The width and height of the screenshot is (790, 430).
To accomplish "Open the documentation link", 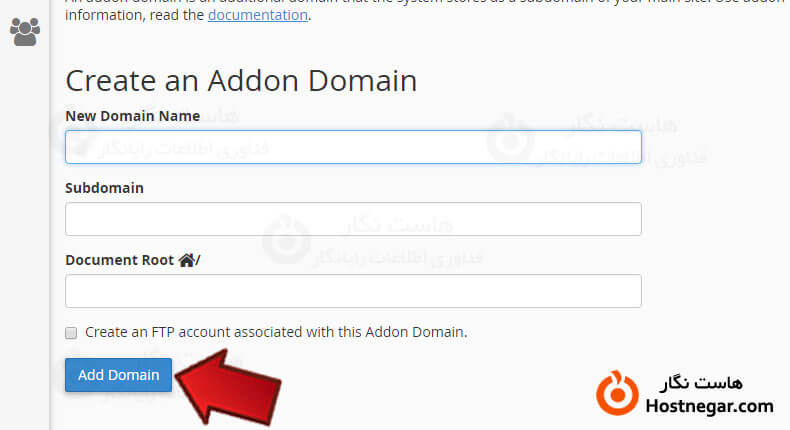I will coord(258,15).
